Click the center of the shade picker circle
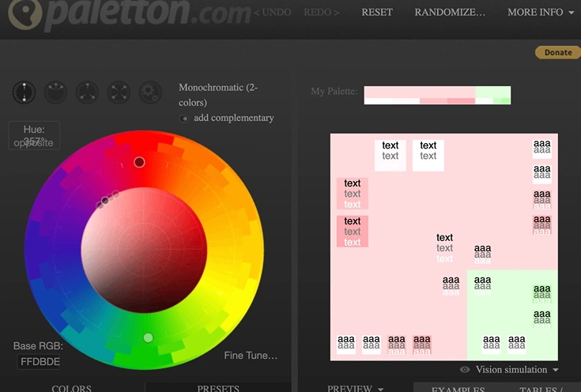This screenshot has width=581, height=392. [144, 250]
